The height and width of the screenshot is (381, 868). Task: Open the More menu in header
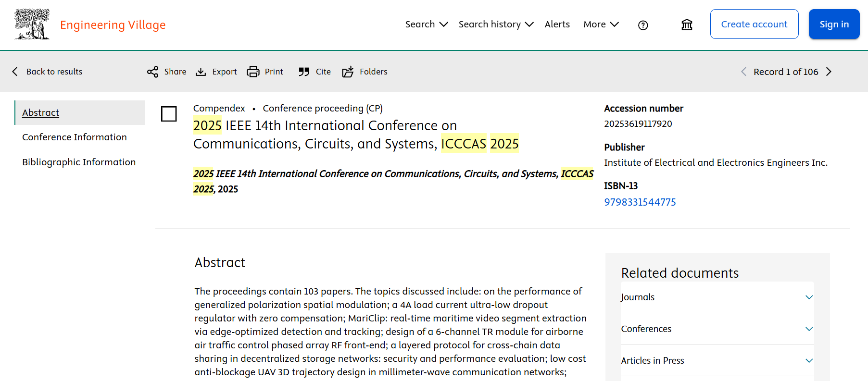[x=601, y=25]
